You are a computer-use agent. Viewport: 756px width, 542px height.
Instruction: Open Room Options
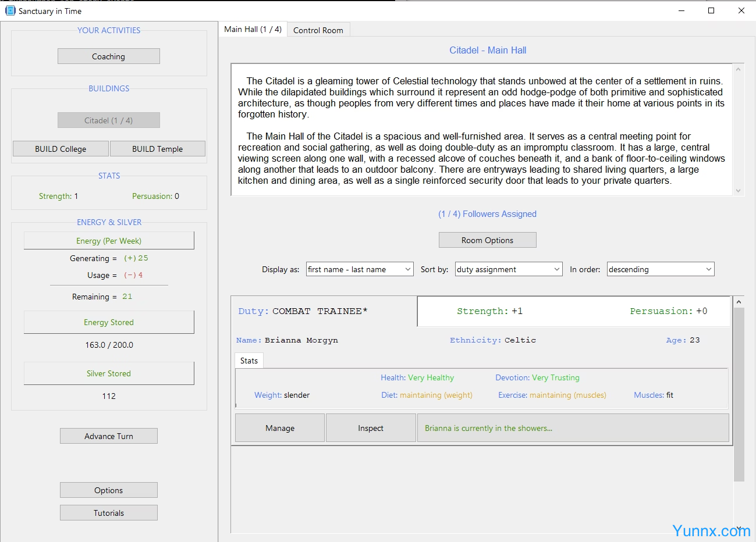(x=487, y=240)
